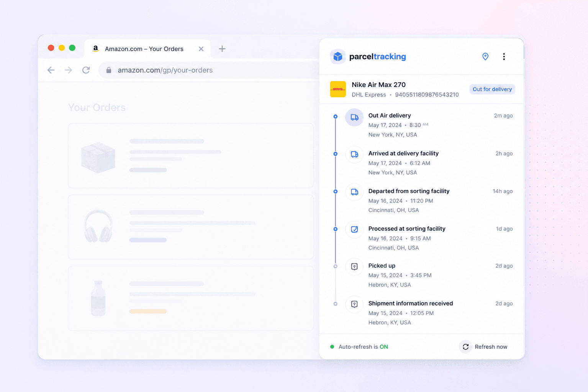
Task: Click May 16, 2024 11:20 PM date
Action: (401, 201)
